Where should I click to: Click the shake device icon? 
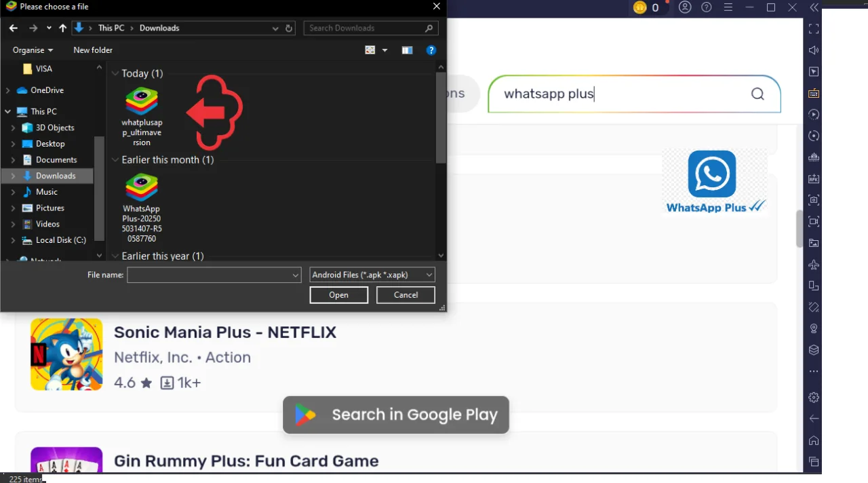[814, 307]
